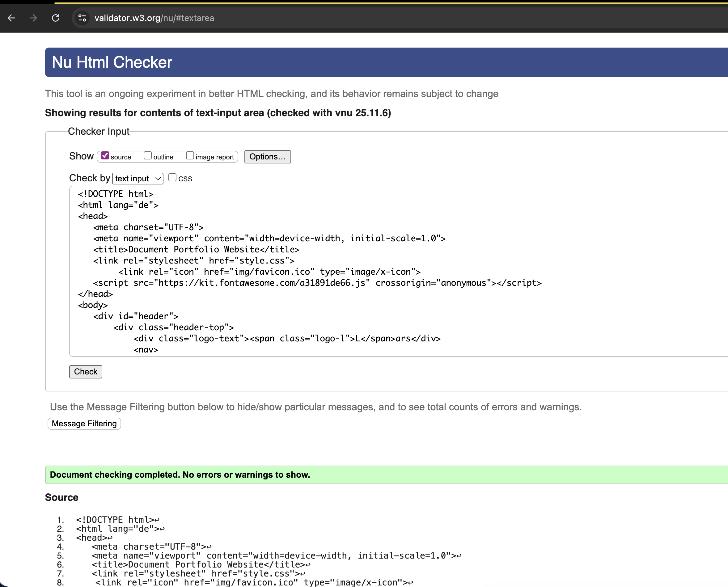Uncheck the source checkbox

coord(105,155)
